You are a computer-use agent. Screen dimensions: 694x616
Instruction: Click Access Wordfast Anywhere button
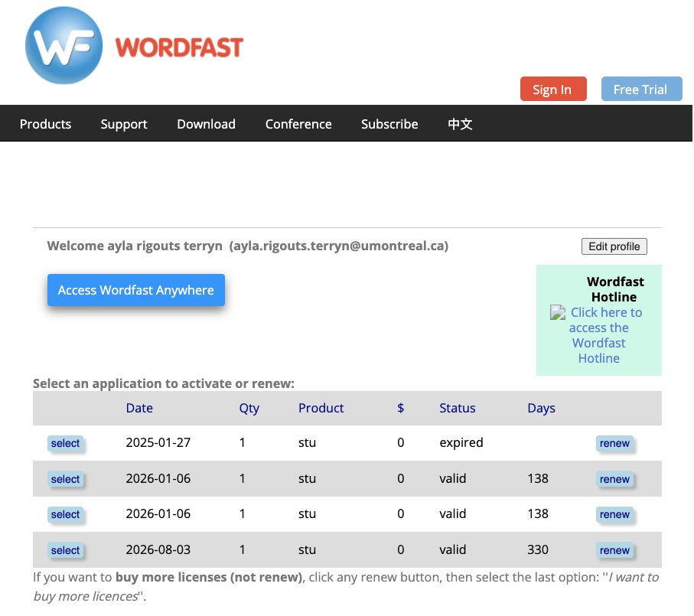click(136, 290)
